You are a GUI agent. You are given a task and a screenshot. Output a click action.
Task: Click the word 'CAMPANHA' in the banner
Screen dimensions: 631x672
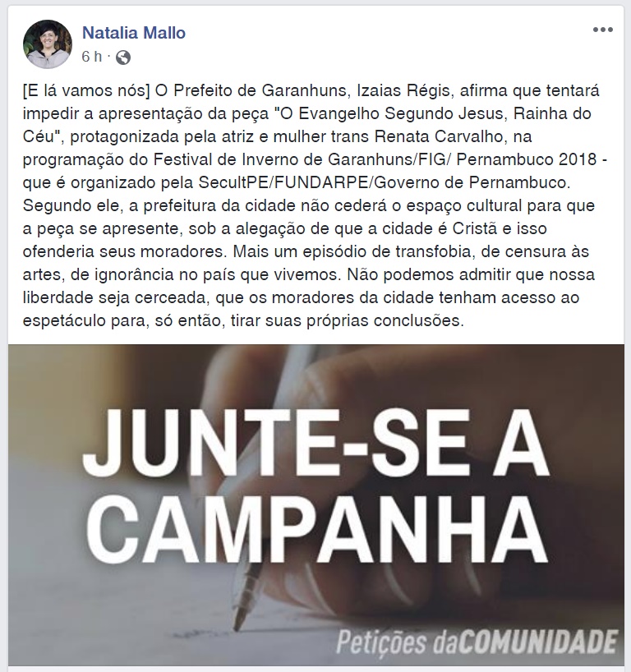pyautogui.click(x=316, y=532)
